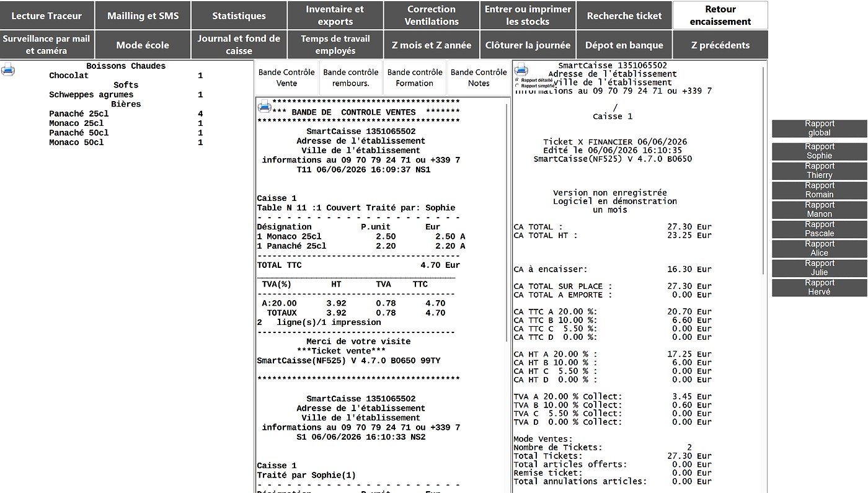Switch to Bande contrôle Formation tab
This screenshot has width=868, height=493.
point(415,78)
